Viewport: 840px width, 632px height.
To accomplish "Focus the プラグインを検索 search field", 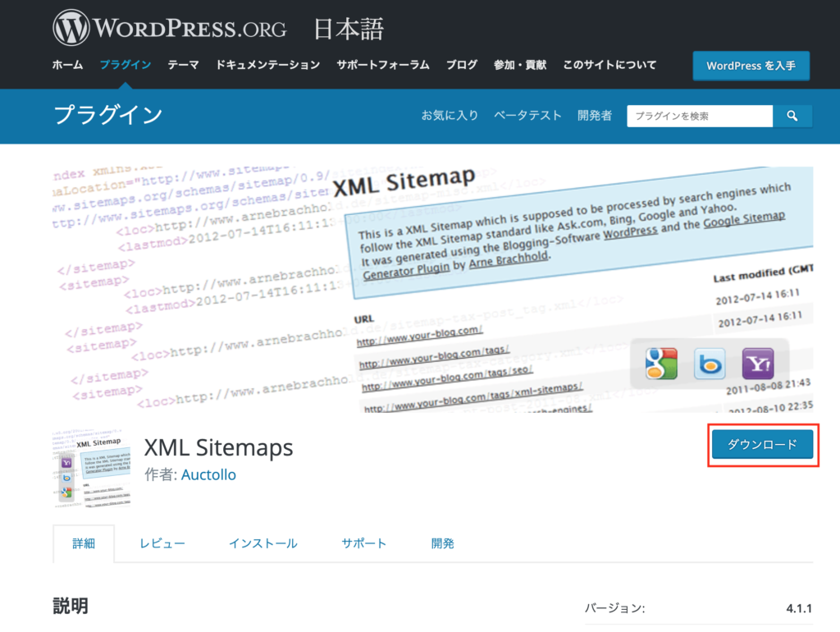I will (700, 116).
